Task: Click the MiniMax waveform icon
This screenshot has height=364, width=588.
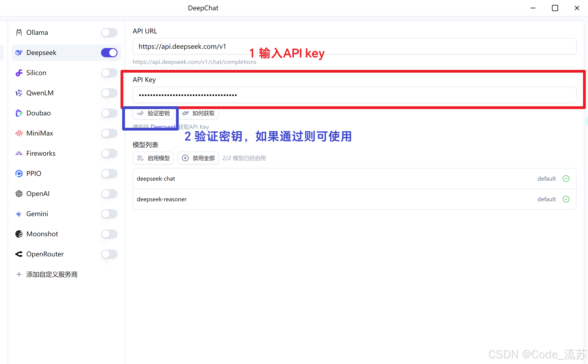Action: (x=19, y=133)
